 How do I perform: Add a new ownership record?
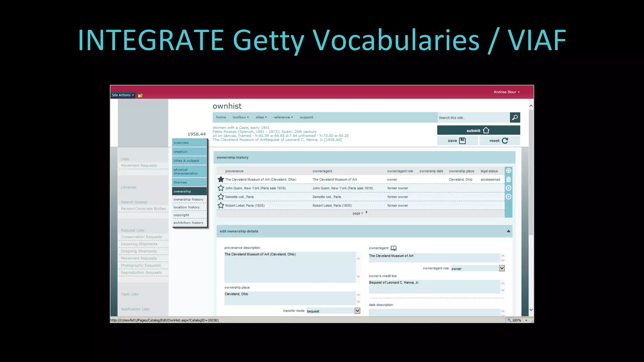click(508, 171)
